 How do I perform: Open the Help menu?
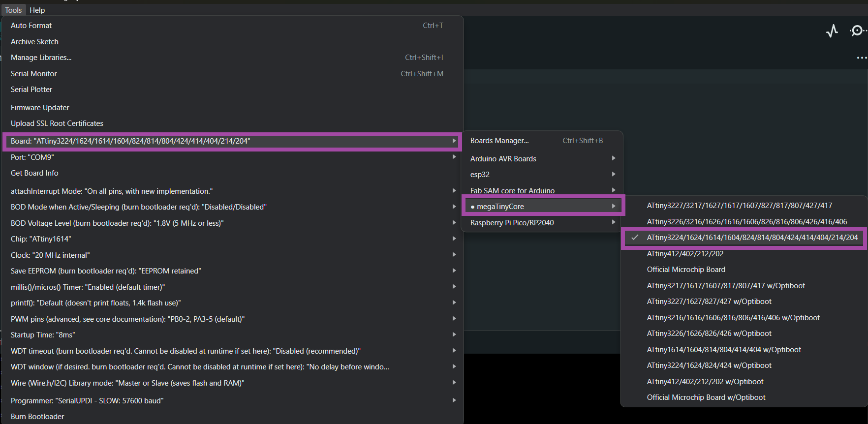pos(37,10)
